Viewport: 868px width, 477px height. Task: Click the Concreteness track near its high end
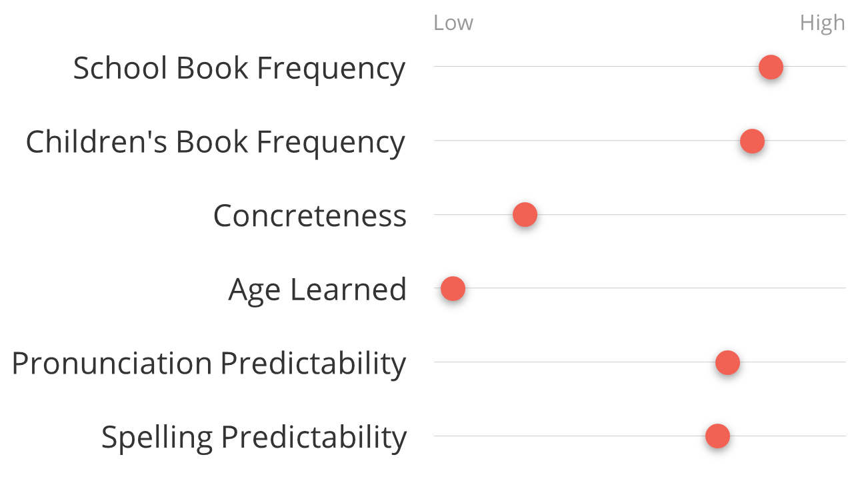point(827,214)
